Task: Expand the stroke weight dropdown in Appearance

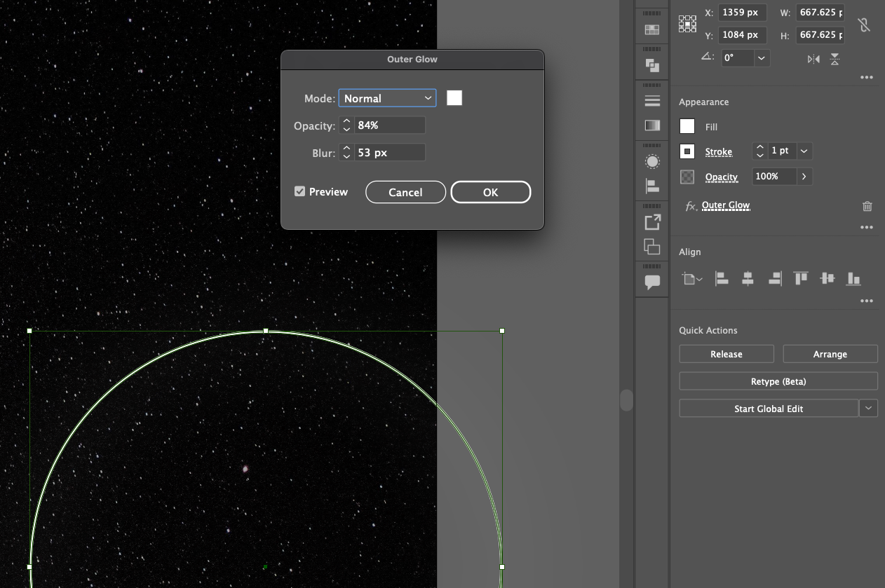Action: tap(804, 151)
